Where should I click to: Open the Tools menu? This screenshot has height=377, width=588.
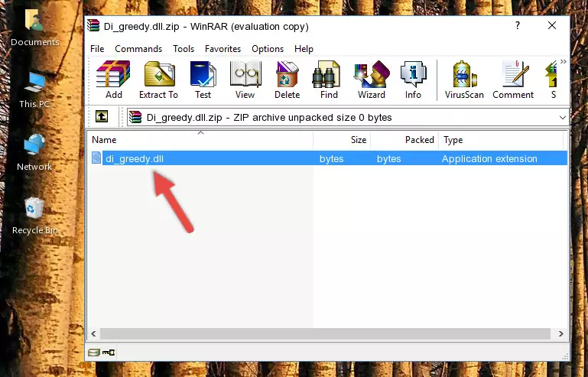184,49
